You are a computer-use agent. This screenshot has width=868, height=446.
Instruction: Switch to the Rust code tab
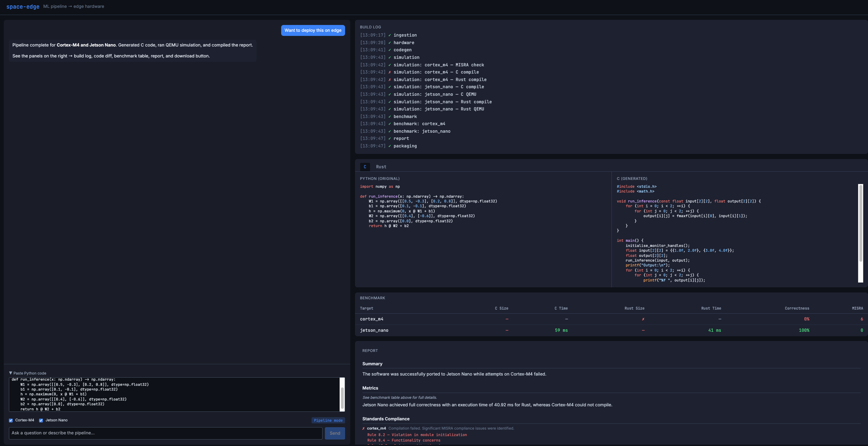tap(381, 167)
